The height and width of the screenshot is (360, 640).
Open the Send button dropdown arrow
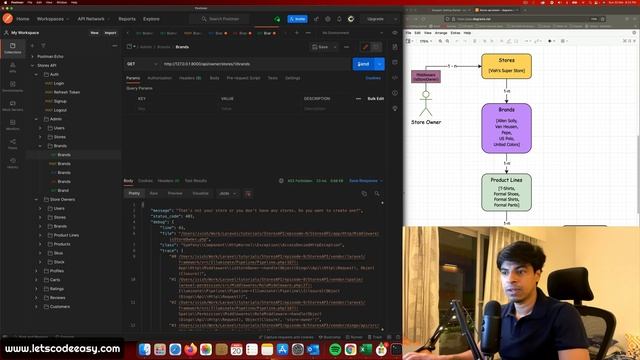click(380, 64)
